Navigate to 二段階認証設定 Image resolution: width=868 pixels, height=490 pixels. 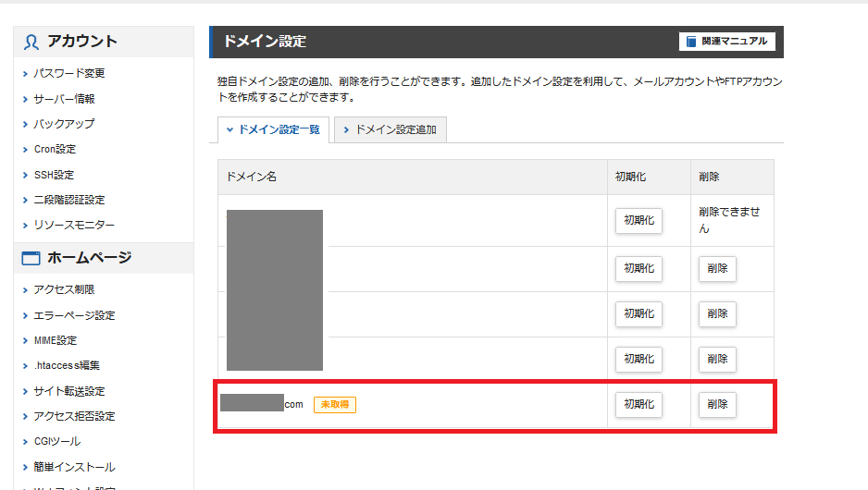pos(69,200)
